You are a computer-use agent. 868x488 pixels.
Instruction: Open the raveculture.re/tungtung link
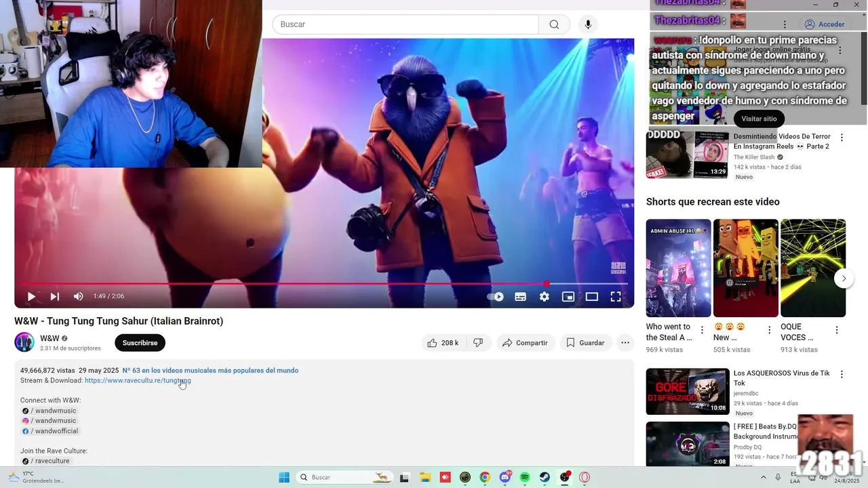tap(138, 381)
